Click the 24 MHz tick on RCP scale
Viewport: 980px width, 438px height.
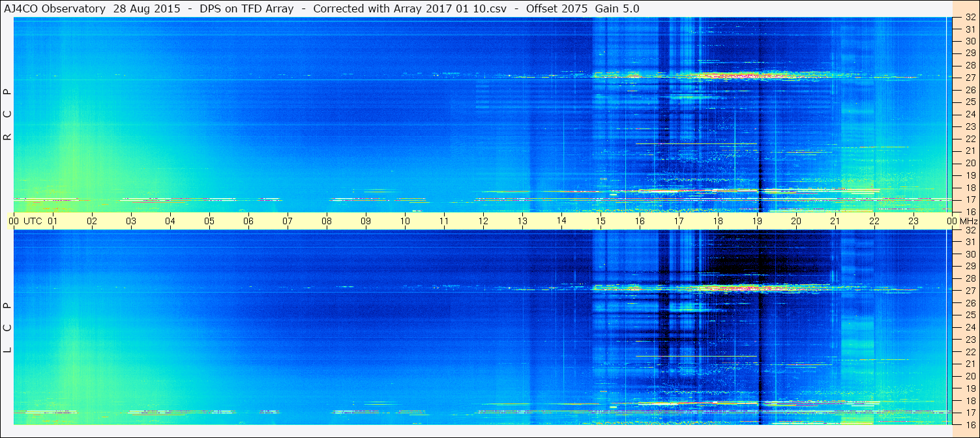coord(970,114)
